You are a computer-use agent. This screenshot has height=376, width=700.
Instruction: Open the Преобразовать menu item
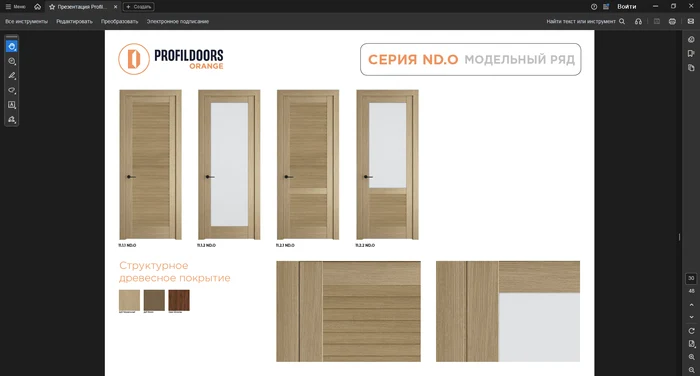click(119, 21)
